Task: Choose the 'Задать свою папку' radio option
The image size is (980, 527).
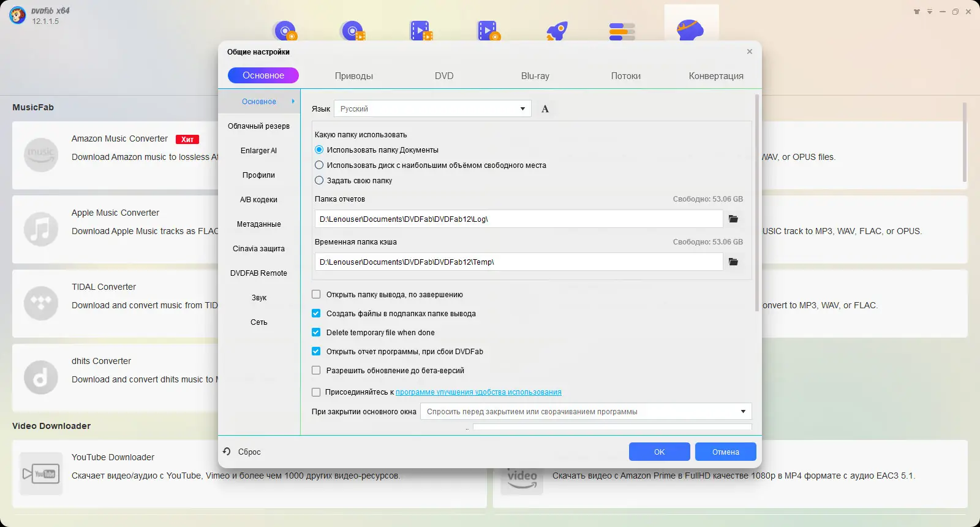Action: 319,180
